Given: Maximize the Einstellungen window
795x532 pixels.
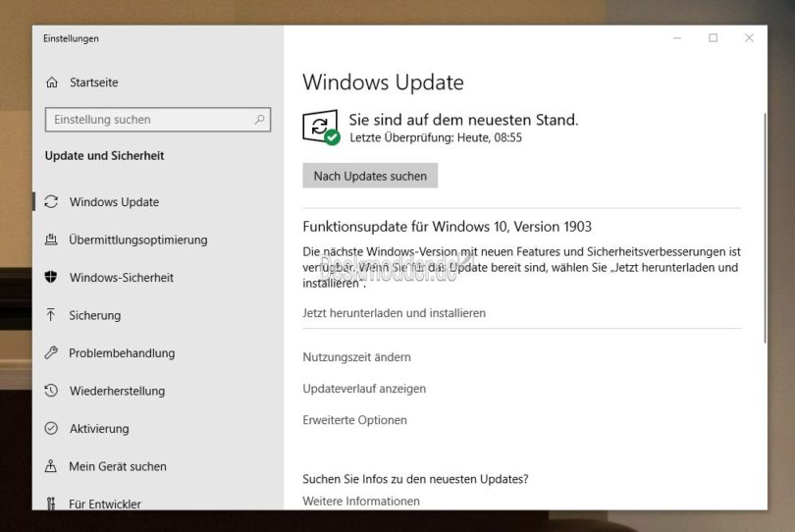Looking at the screenshot, I should (713, 38).
